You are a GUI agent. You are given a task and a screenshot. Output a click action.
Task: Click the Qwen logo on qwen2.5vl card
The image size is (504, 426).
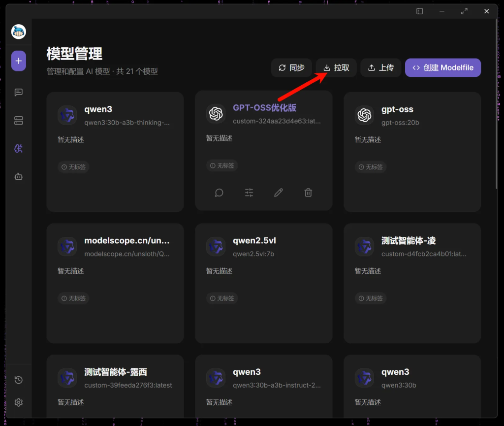point(216,247)
